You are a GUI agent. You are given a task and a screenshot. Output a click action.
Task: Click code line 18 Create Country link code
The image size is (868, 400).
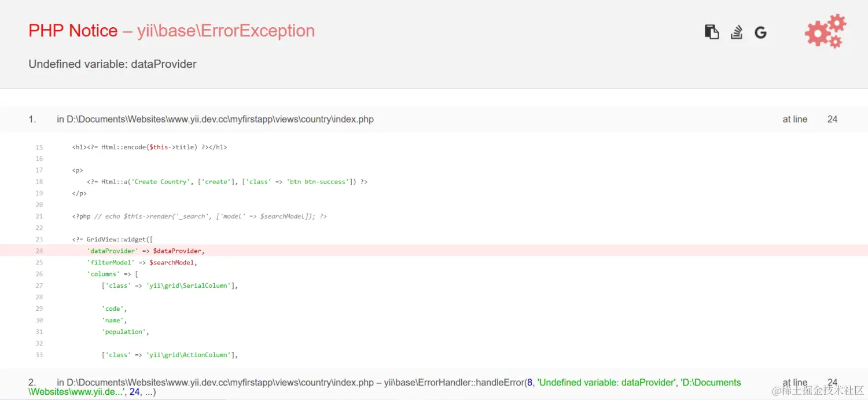point(227,182)
